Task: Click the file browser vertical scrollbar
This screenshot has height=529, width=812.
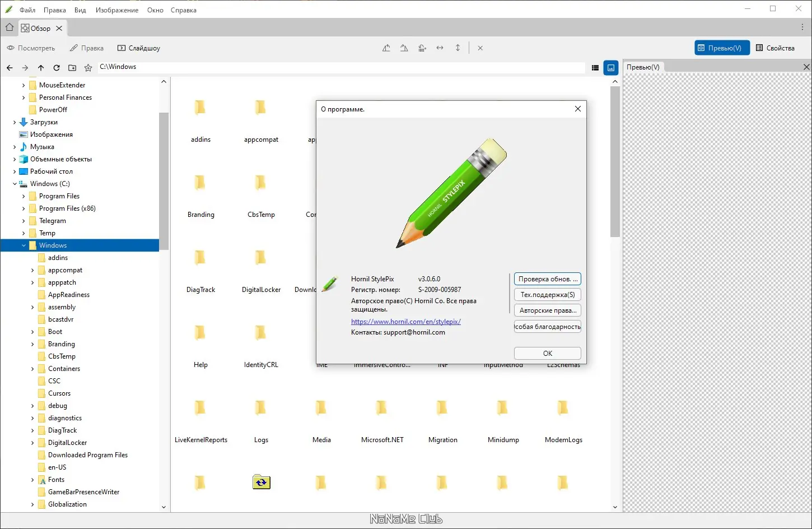Action: pos(615,161)
